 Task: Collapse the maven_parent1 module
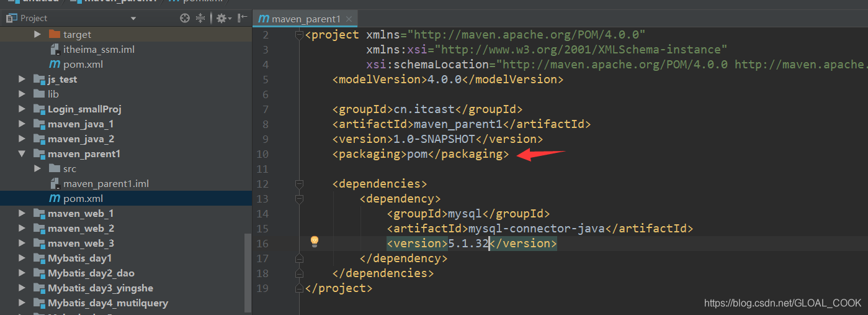[22, 153]
